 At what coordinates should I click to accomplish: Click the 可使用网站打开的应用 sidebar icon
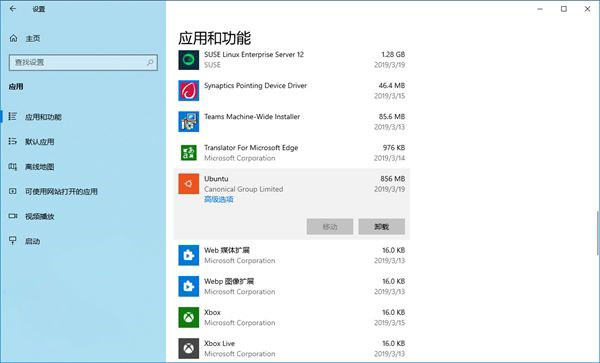click(x=13, y=191)
